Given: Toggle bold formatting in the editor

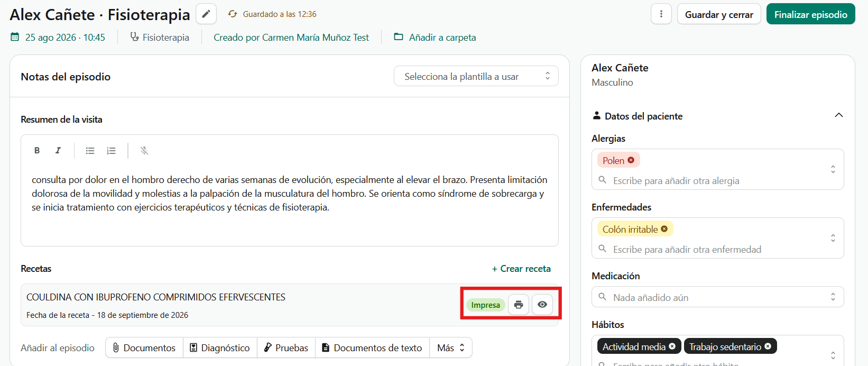Looking at the screenshot, I should (37, 151).
